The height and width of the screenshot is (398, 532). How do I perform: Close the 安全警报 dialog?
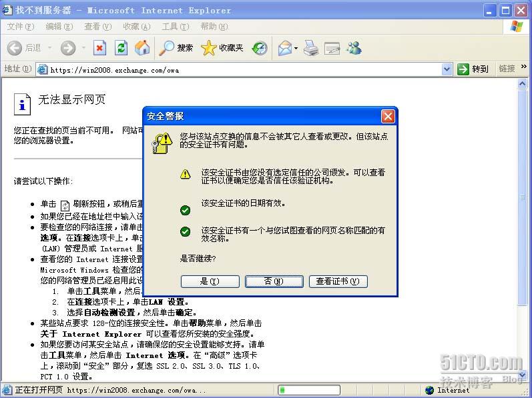coord(388,117)
